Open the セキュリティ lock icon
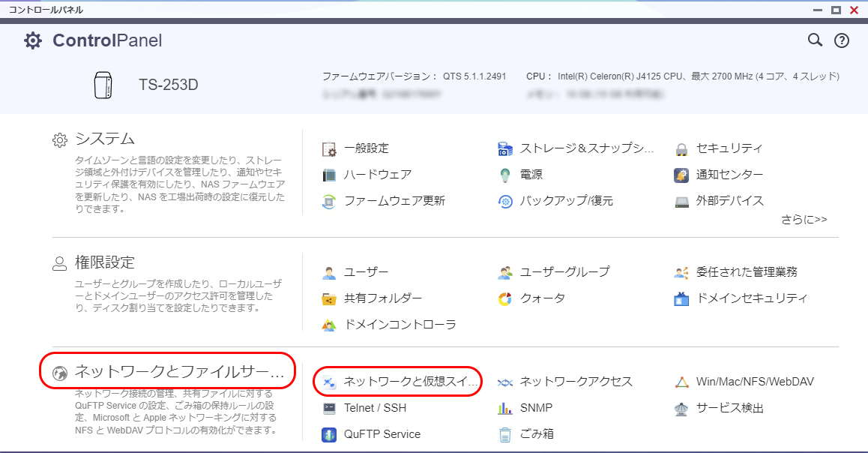868x453 pixels. click(681, 148)
